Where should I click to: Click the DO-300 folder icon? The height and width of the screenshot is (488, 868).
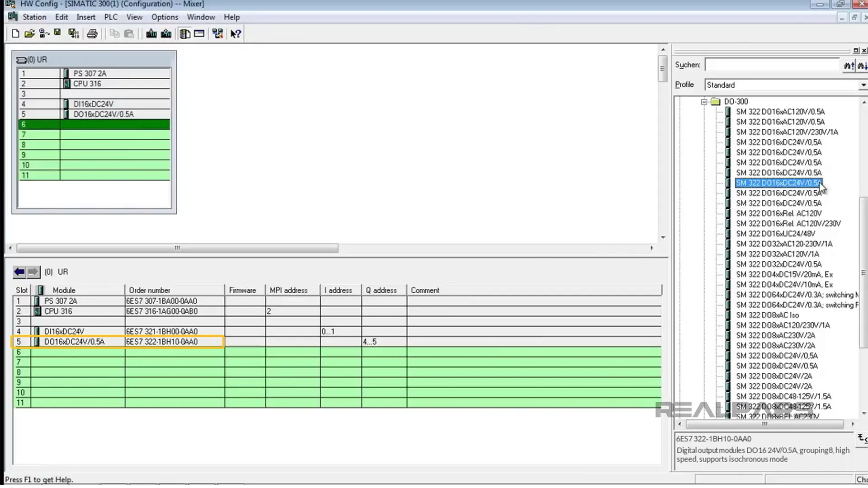[715, 101]
